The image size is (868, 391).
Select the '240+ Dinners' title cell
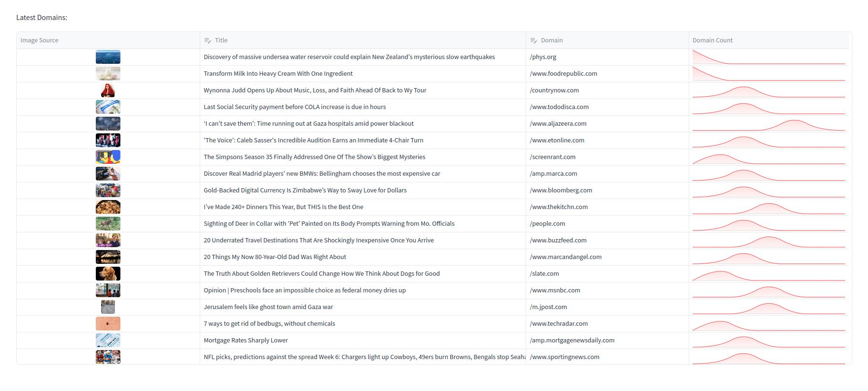(363, 207)
